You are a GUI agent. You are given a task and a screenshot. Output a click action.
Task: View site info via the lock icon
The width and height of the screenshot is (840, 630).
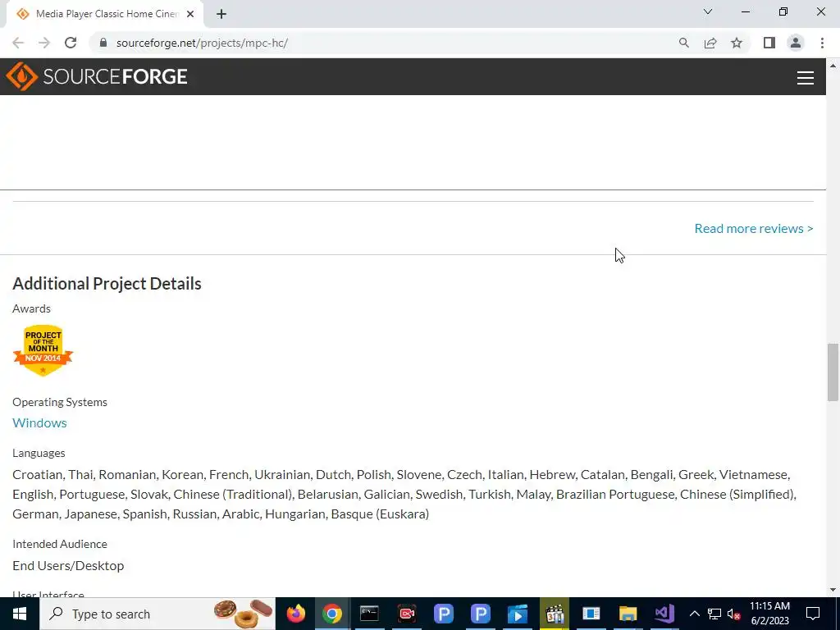(x=103, y=43)
